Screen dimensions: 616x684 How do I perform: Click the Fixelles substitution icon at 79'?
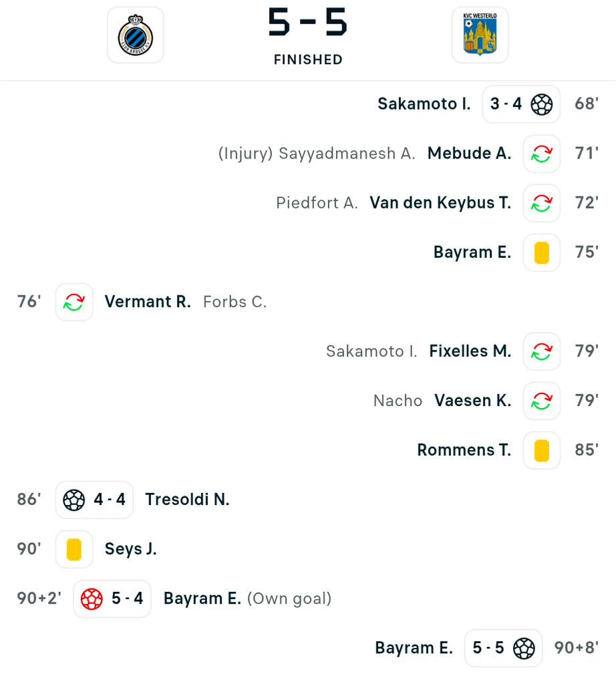click(x=542, y=351)
